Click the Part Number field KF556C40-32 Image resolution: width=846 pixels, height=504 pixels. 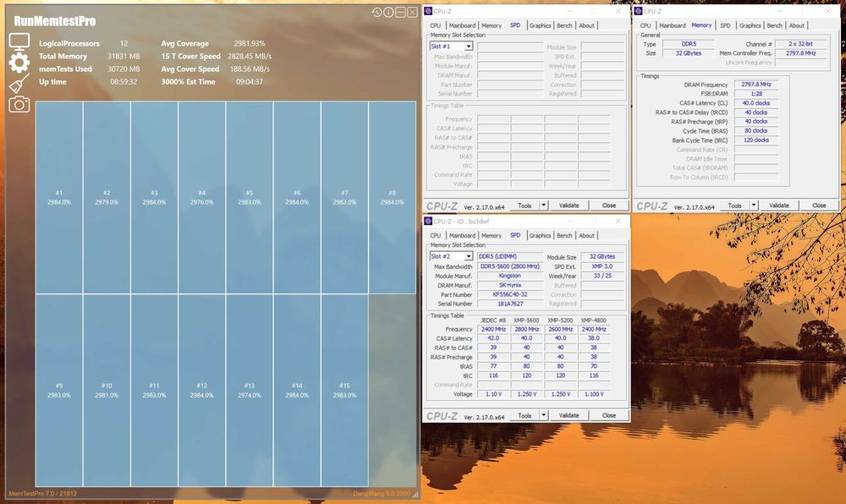coord(510,295)
